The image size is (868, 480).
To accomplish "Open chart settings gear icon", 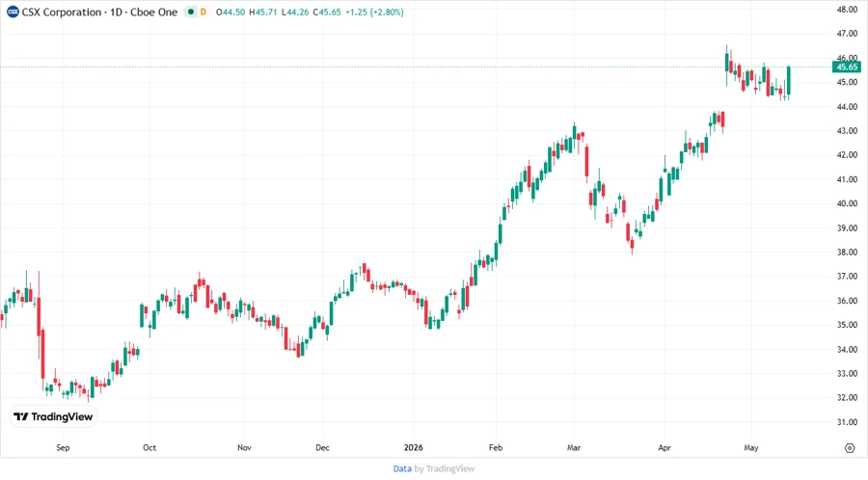I will click(x=850, y=448).
